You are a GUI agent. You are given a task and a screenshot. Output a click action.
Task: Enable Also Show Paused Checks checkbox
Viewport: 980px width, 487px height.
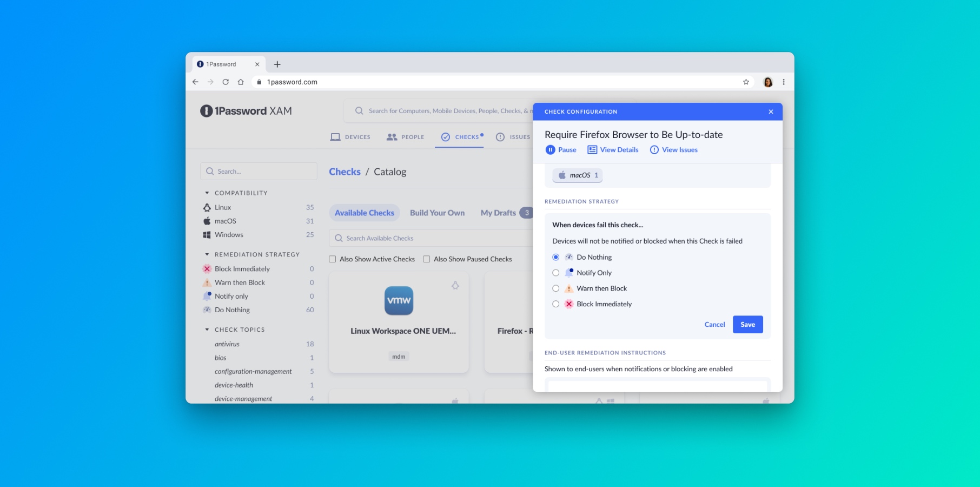(x=427, y=259)
